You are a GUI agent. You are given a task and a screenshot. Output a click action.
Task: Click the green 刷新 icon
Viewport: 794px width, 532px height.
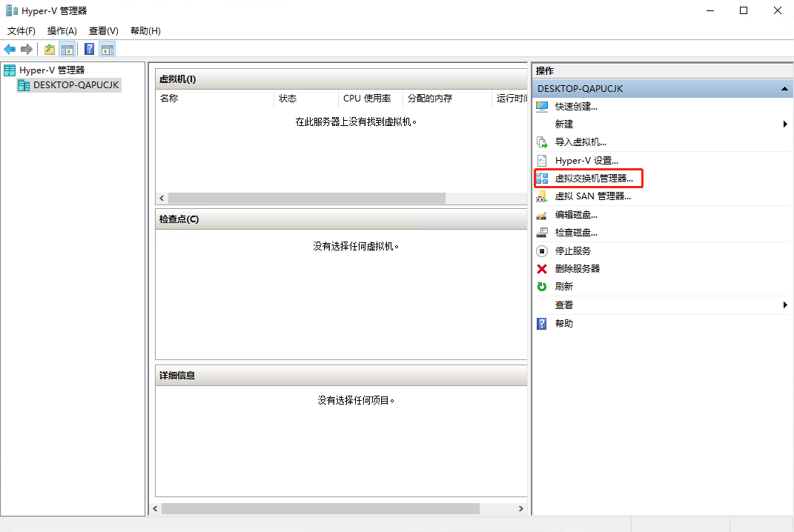(542, 287)
